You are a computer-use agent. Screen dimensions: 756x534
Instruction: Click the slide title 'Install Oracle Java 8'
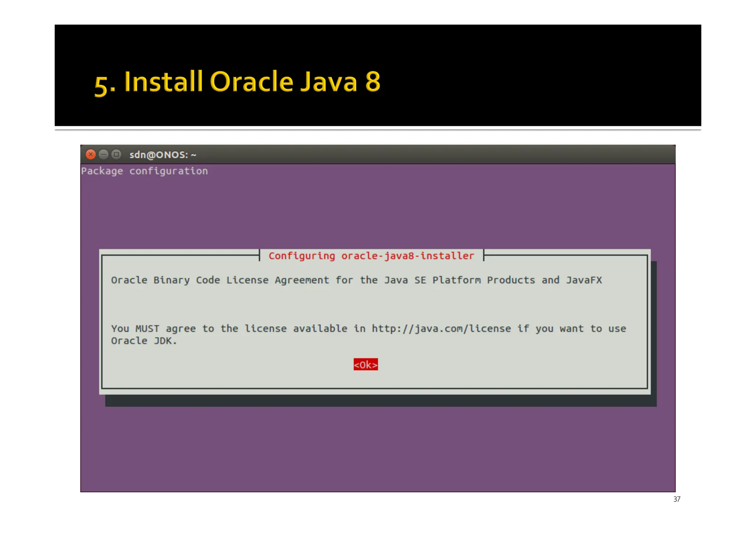pos(237,82)
